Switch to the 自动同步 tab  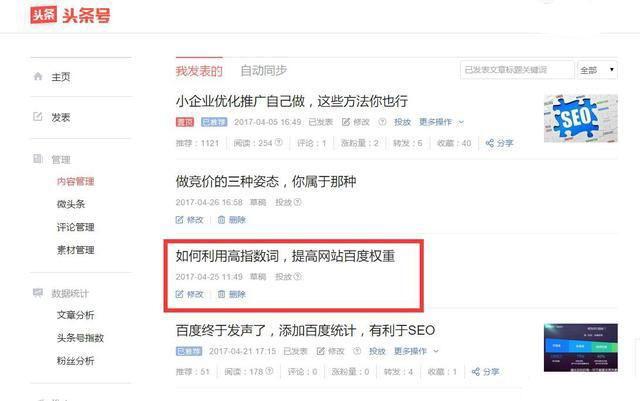coord(264,71)
